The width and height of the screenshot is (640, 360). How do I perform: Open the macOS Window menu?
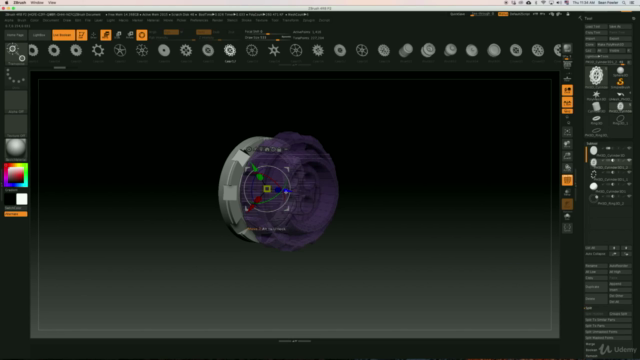point(37,2)
